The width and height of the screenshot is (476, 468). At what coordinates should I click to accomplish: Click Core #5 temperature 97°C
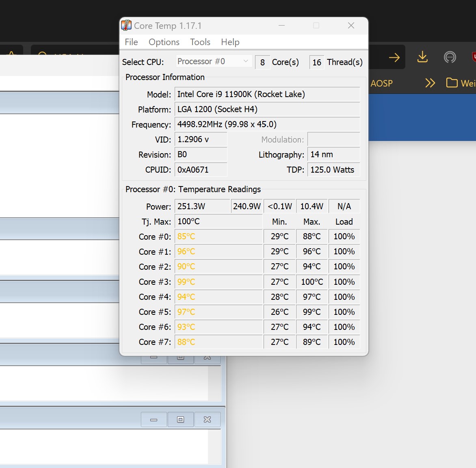tap(218, 312)
